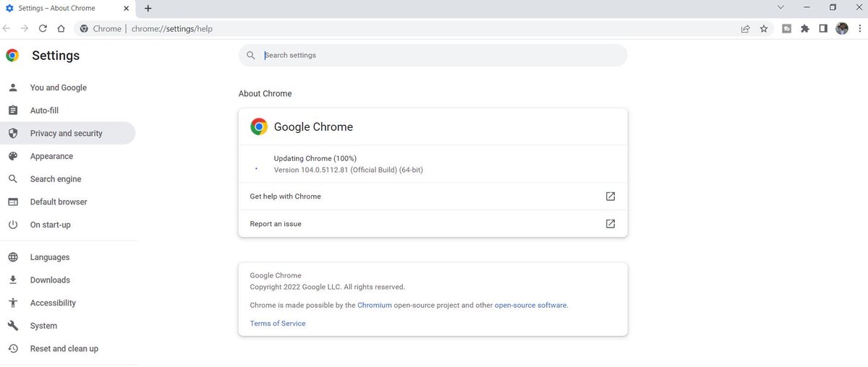Click the magnifier icon in Search settings
Viewport: 868px width, 367px height.
tap(251, 55)
